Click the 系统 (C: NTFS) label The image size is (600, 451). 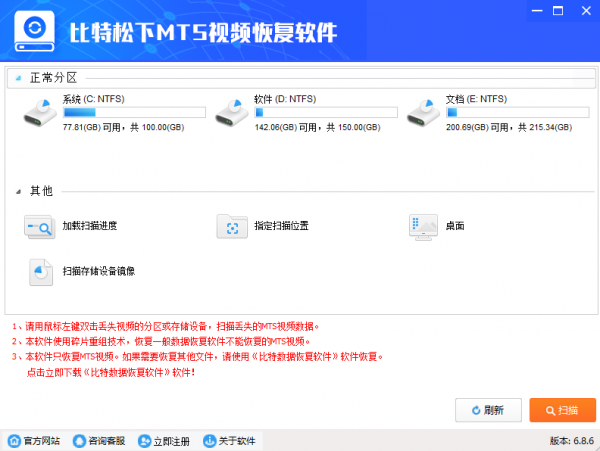click(94, 99)
